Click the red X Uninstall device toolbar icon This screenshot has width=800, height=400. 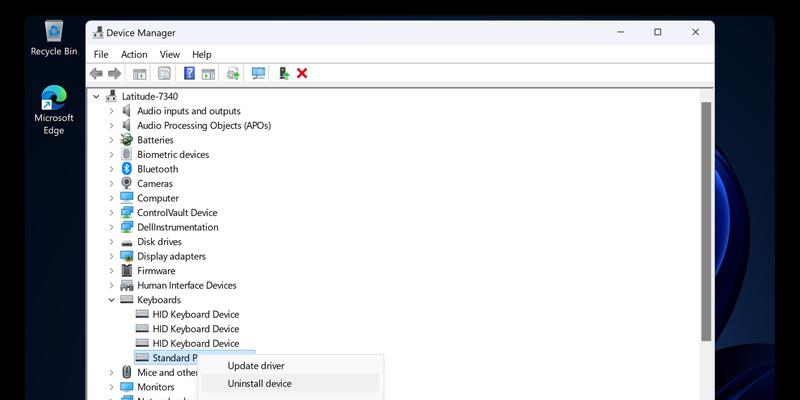[x=302, y=73]
